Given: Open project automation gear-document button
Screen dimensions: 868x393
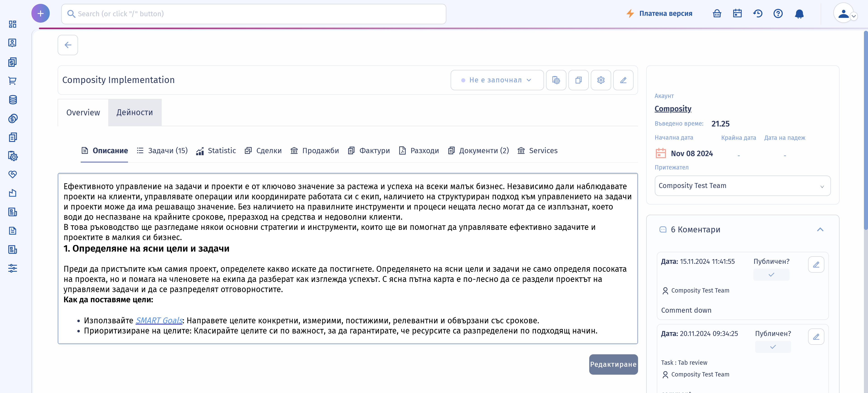Looking at the screenshot, I should 556,80.
